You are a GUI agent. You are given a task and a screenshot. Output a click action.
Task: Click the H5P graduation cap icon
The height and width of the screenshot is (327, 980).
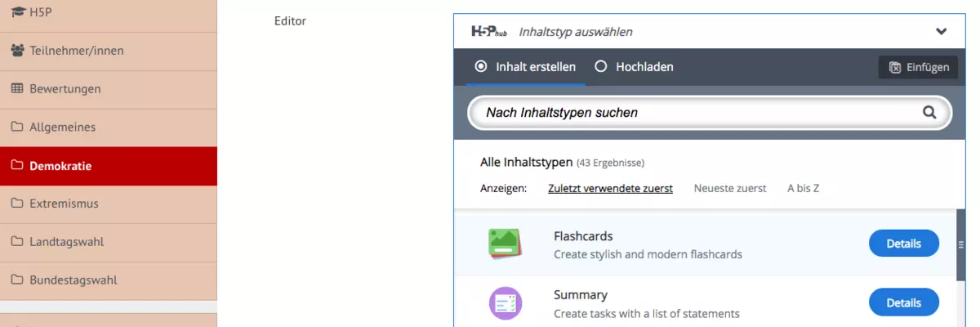pos(17,12)
